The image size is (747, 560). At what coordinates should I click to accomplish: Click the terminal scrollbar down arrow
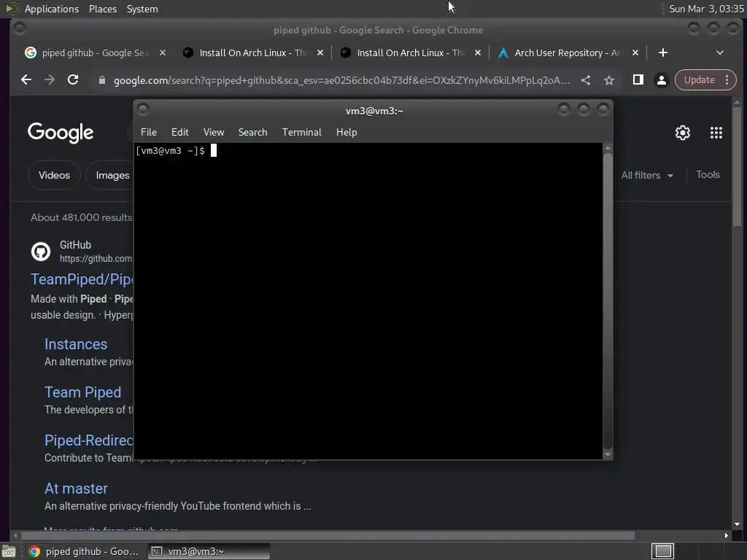click(x=608, y=455)
